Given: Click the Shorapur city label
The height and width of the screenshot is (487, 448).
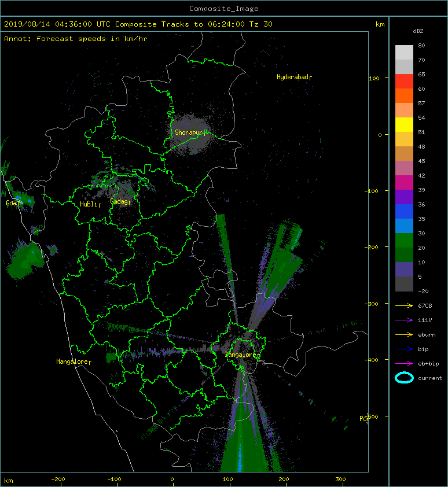Looking at the screenshot, I should (190, 132).
